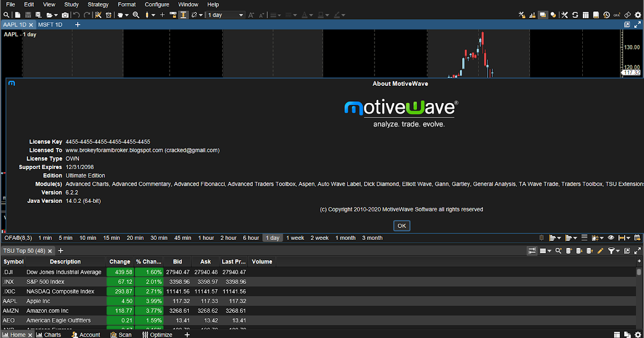
Task: Click the import database down-arrow icon
Action: tap(579, 251)
